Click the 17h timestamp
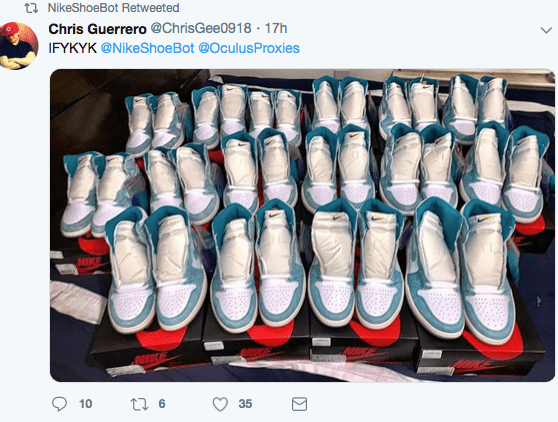558x422 pixels. pos(276,28)
